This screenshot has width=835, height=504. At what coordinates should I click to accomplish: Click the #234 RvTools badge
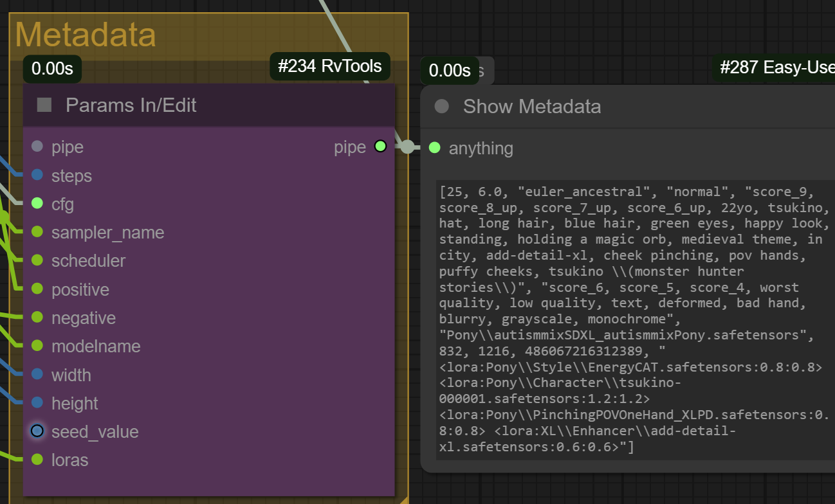[330, 66]
